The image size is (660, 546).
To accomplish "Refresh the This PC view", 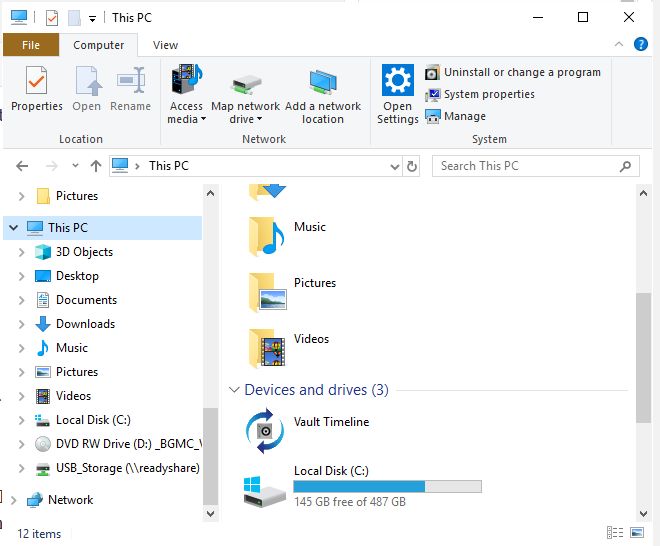I will tap(412, 167).
